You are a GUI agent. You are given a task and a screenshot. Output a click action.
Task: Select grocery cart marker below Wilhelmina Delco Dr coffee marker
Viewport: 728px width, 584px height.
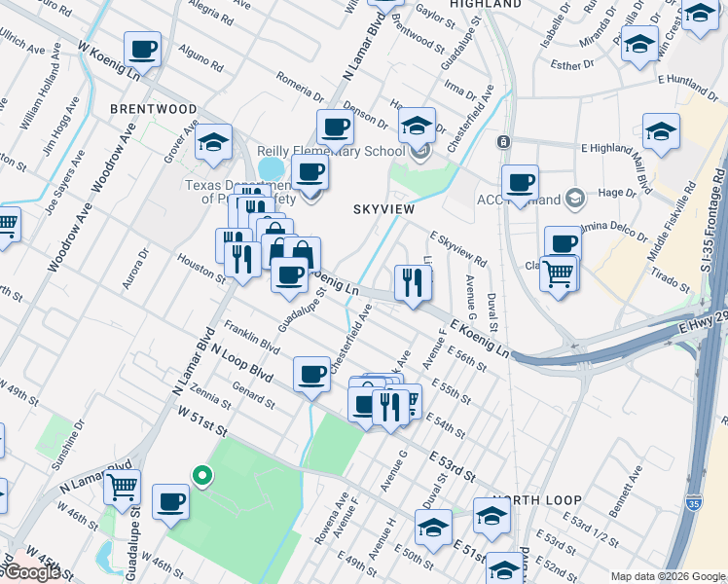tap(559, 277)
